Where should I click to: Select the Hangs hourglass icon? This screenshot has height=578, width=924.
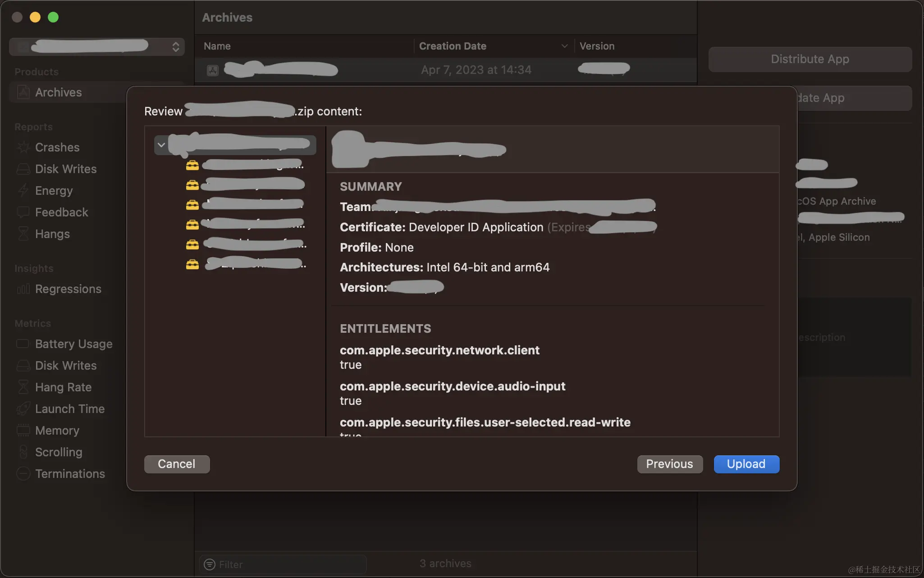tap(23, 234)
